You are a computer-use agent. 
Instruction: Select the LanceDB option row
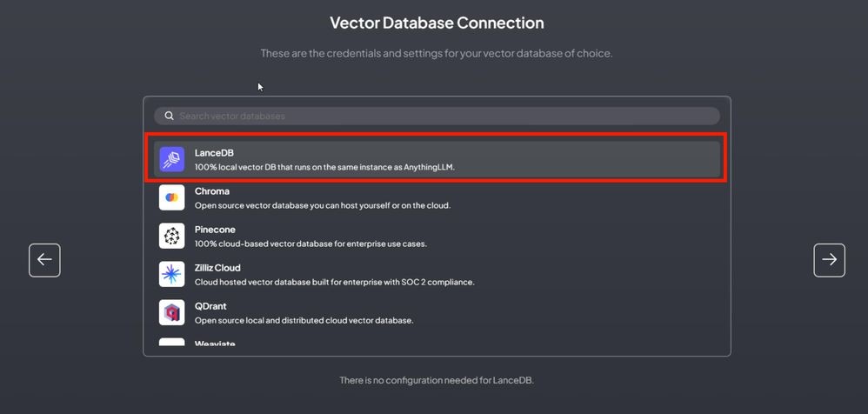437,159
